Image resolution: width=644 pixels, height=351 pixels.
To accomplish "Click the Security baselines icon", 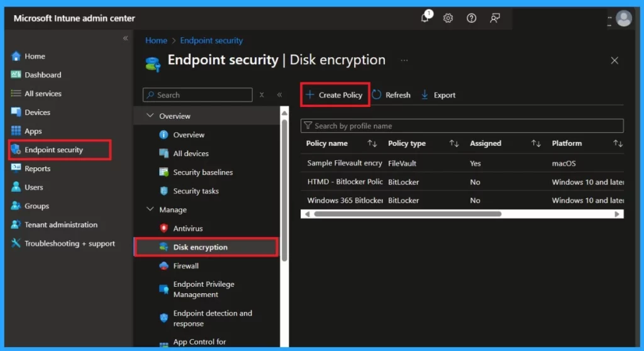I will click(x=164, y=172).
